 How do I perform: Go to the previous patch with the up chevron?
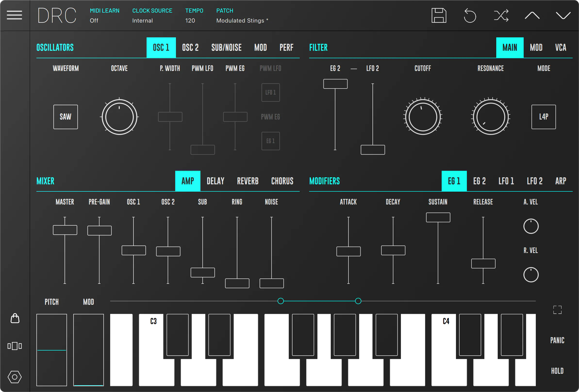[532, 16]
